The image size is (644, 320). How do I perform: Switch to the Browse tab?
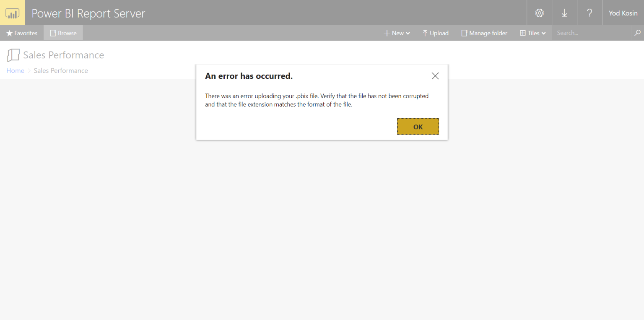click(63, 33)
